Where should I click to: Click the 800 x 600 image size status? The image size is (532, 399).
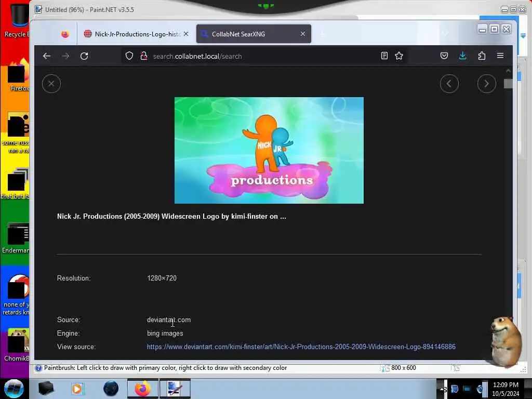click(400, 368)
